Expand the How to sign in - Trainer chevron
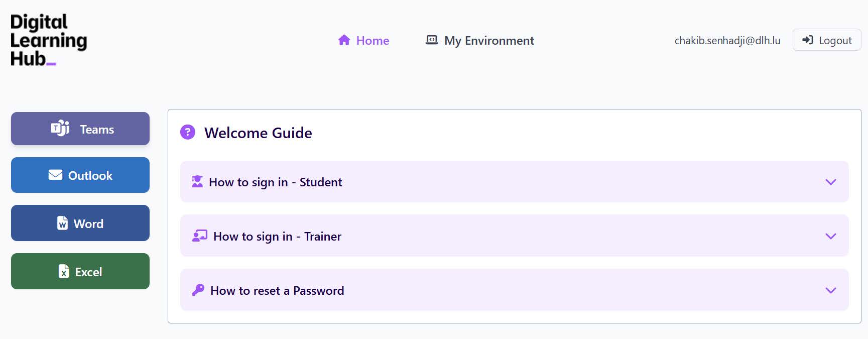 coord(831,236)
